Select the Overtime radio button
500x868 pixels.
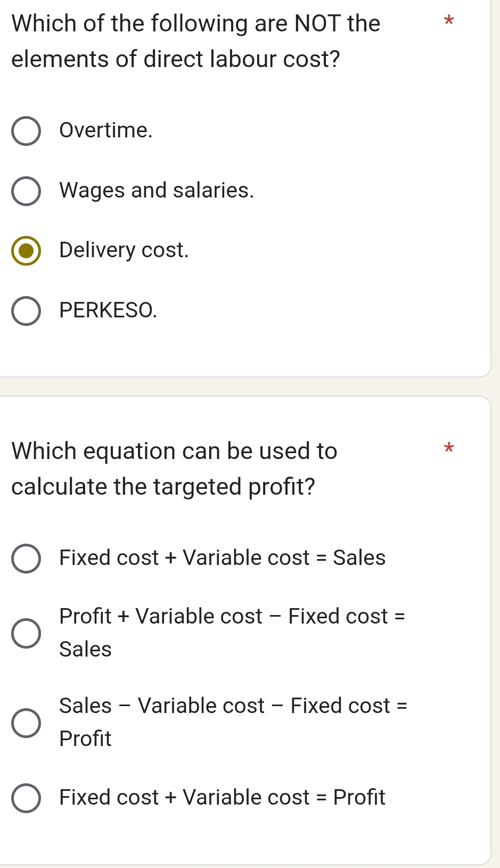coord(26,131)
